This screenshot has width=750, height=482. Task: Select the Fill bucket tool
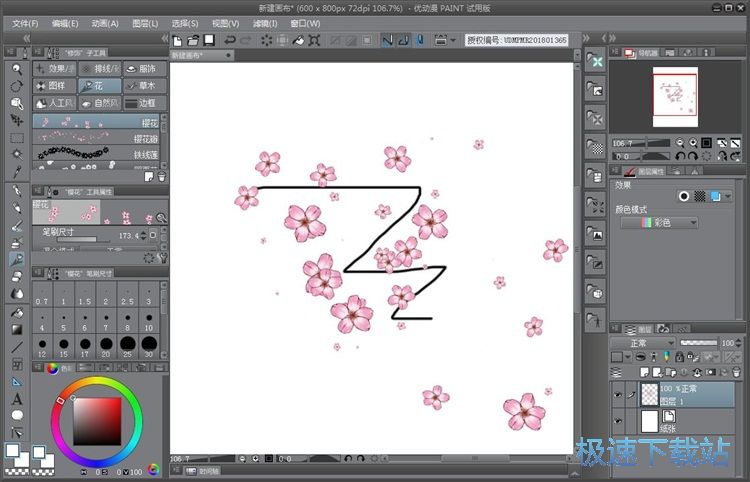(17, 313)
